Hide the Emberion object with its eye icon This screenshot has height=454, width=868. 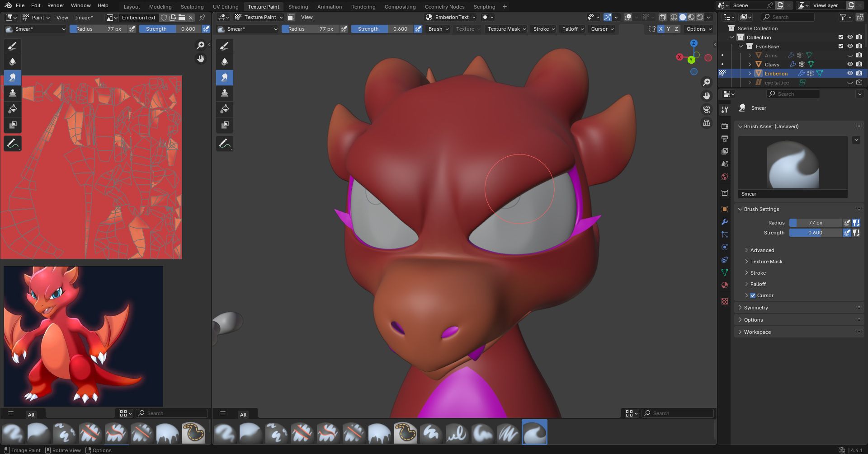tap(850, 73)
